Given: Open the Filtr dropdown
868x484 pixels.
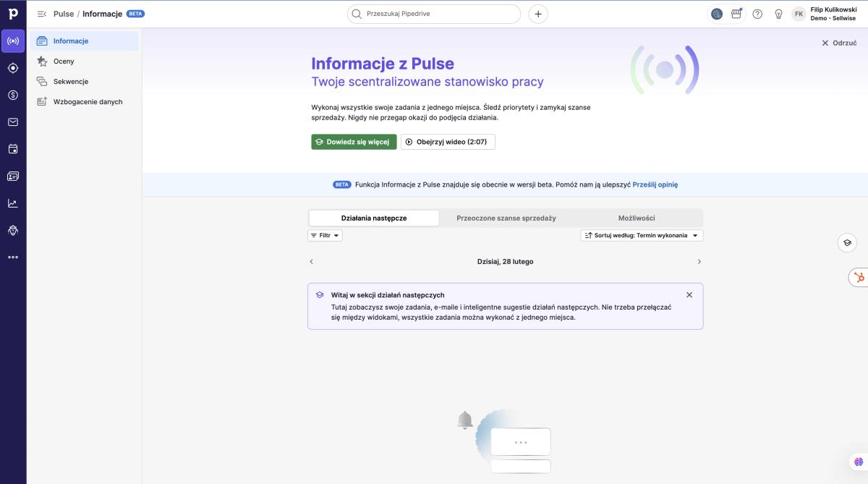Looking at the screenshot, I should [325, 235].
